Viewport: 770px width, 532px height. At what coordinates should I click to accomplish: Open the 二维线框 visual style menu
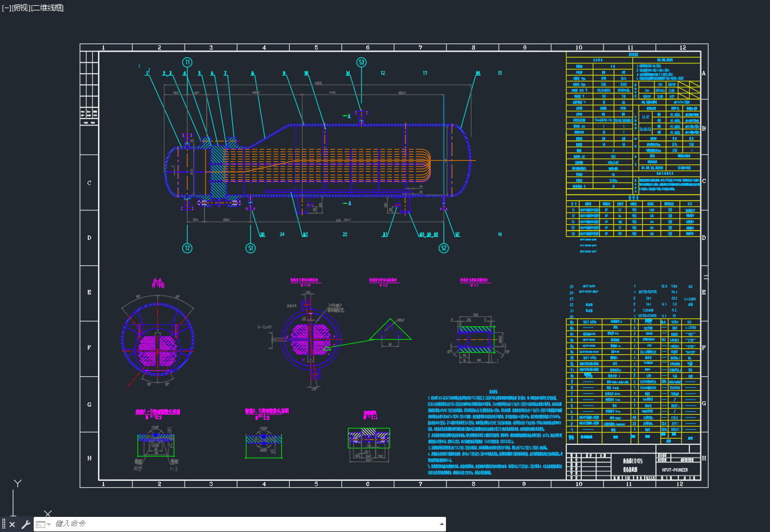(x=48, y=8)
